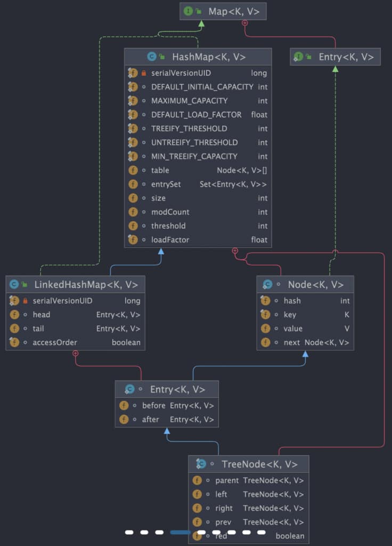Viewport: 392px width, 546px height.
Task: Select the entrySet field row
Action: (166, 184)
